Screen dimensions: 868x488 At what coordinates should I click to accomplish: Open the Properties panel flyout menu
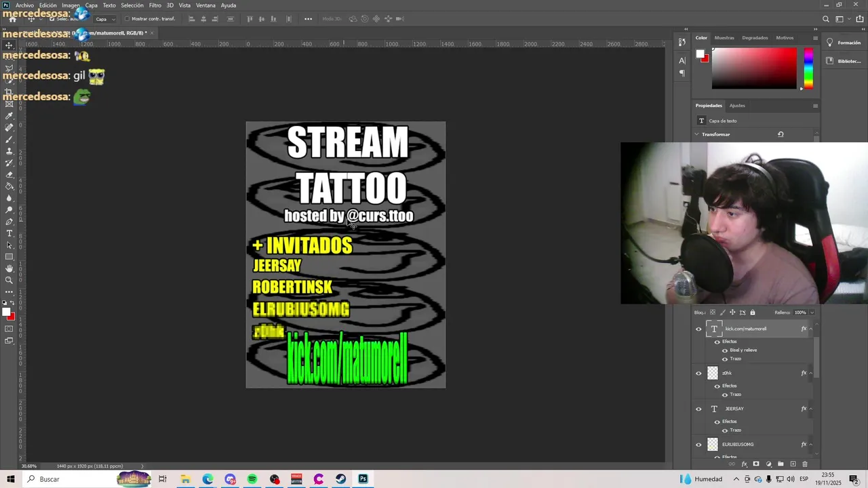click(x=815, y=106)
